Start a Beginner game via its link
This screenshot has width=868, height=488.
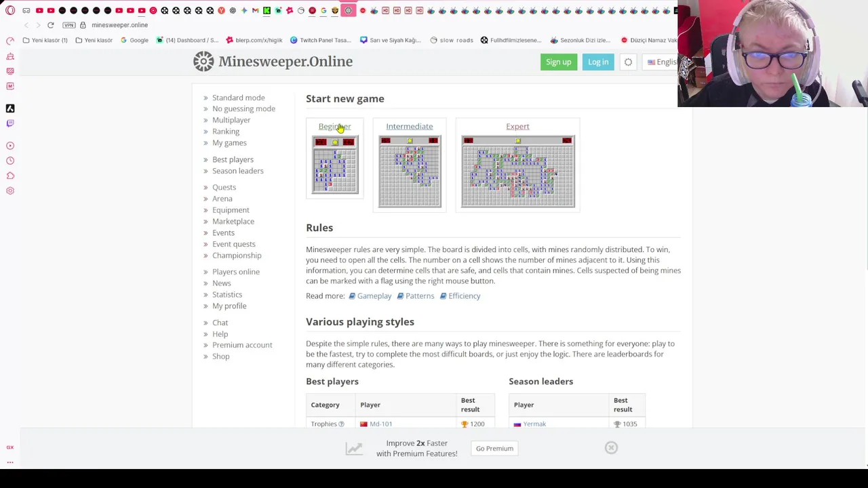click(334, 126)
